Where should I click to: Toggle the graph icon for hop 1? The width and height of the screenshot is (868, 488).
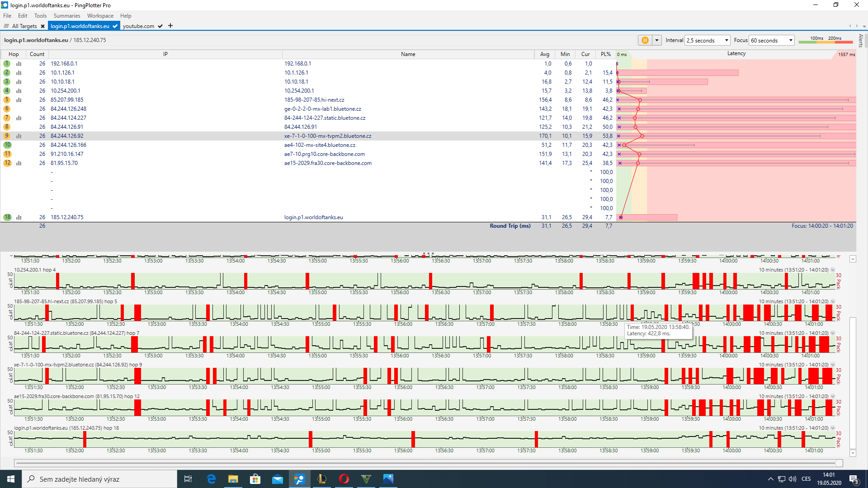tap(19, 64)
